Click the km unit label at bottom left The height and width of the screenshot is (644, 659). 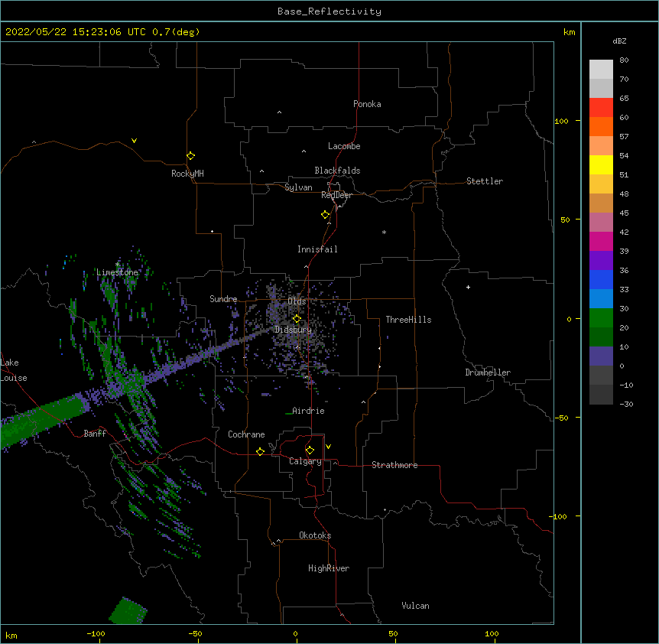[11, 635]
